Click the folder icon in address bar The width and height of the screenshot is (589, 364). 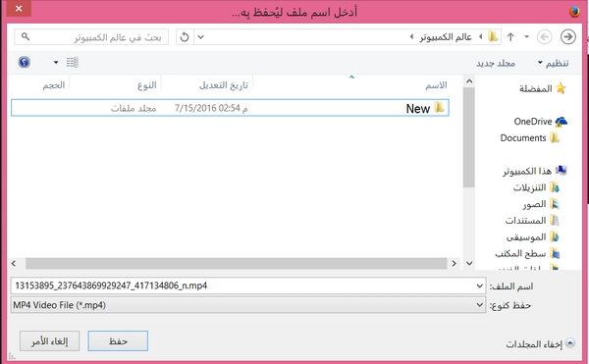tap(493, 36)
